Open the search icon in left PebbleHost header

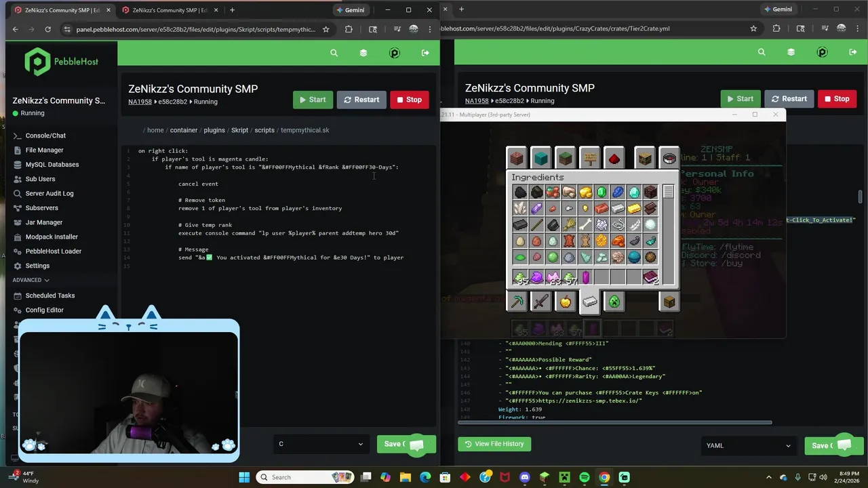(334, 53)
